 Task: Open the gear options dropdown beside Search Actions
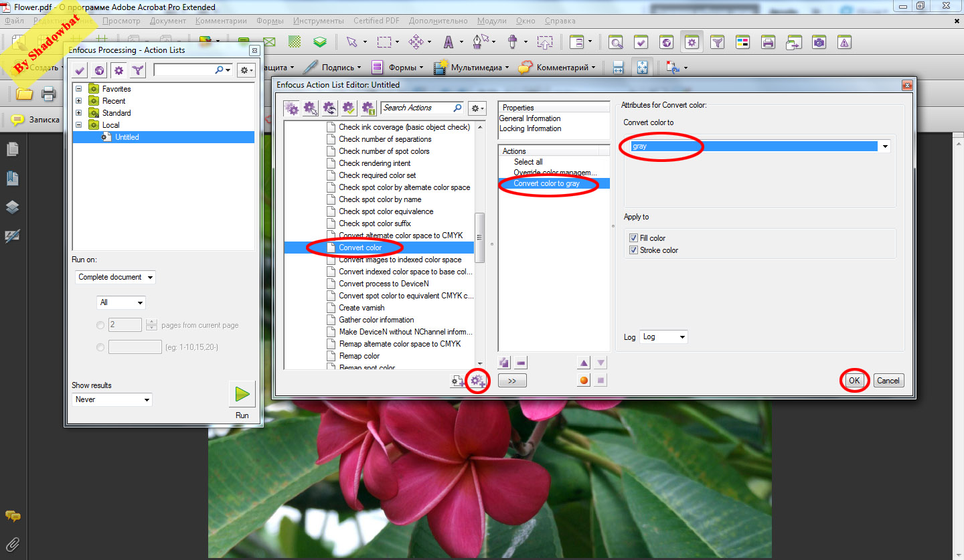tap(477, 108)
